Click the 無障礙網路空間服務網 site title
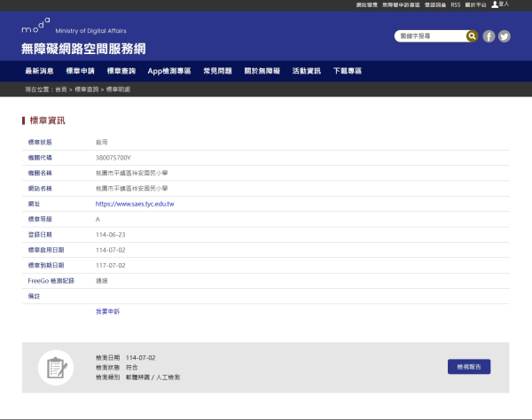Screen dimensions: 532x420 (x=83, y=49)
